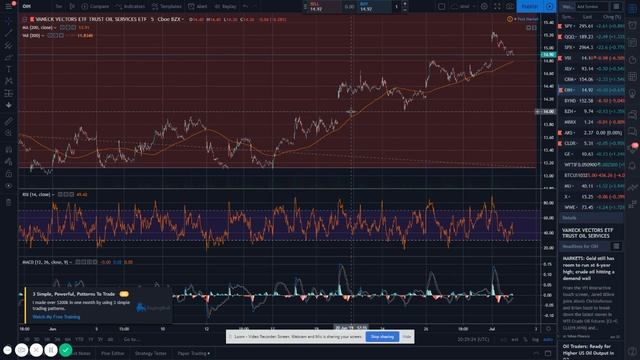Hide the RSI (14, close) indicator
Viewport: 640px width, 360px height.
[60, 194]
